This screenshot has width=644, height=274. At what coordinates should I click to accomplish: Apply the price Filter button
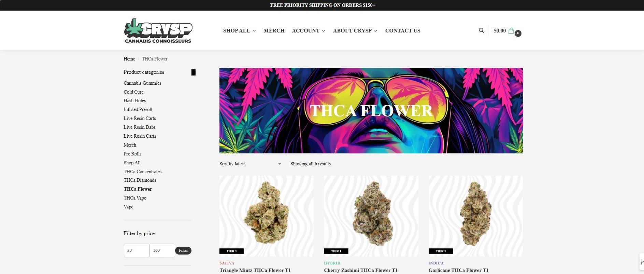183,250
